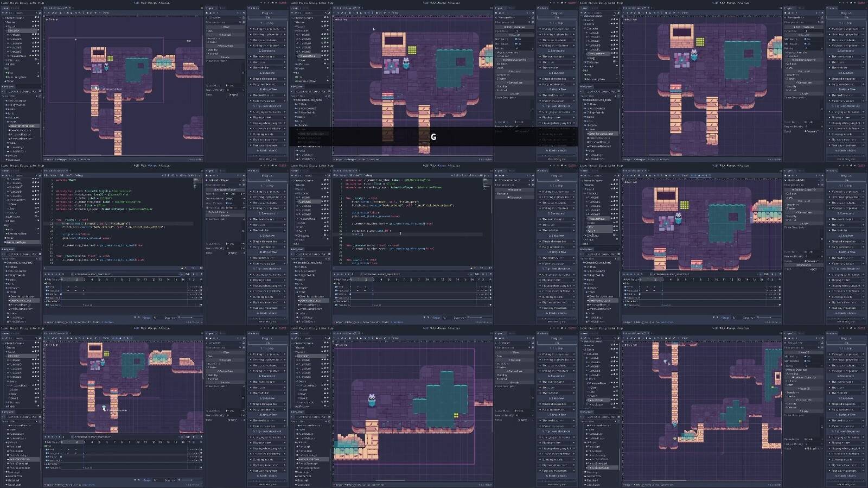Open View menu in top-left frame viewport toolbar

point(107,13)
